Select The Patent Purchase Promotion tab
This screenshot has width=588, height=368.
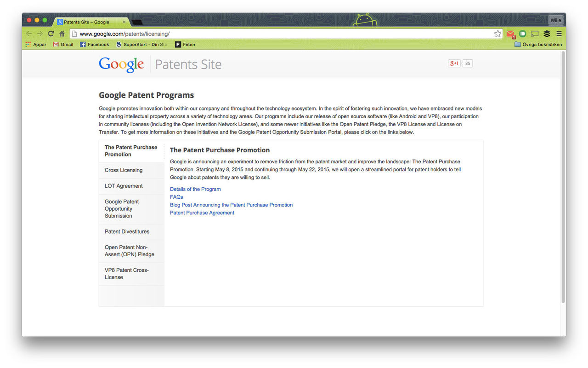[x=131, y=151]
